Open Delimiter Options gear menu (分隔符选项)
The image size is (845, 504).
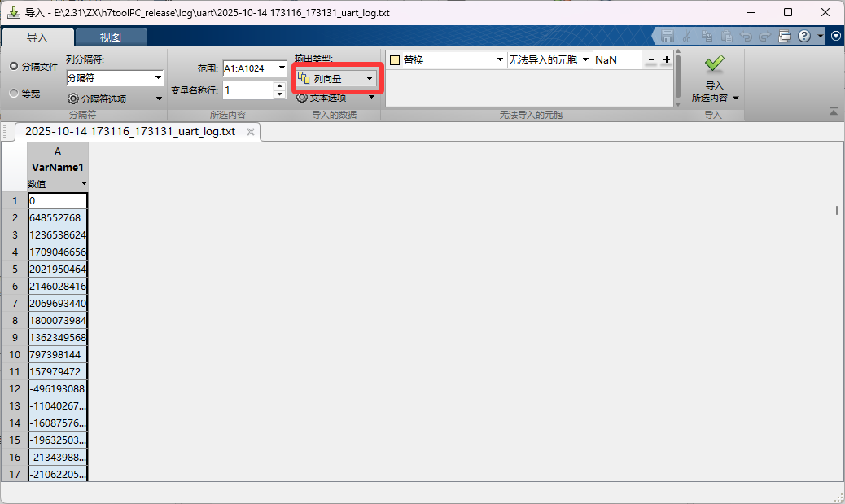115,99
